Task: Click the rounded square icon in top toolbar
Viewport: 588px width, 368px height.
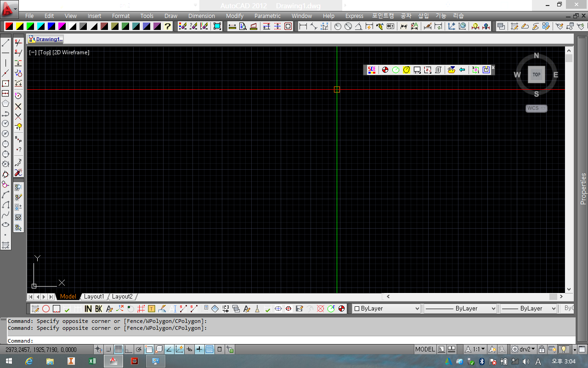Action: point(288,26)
